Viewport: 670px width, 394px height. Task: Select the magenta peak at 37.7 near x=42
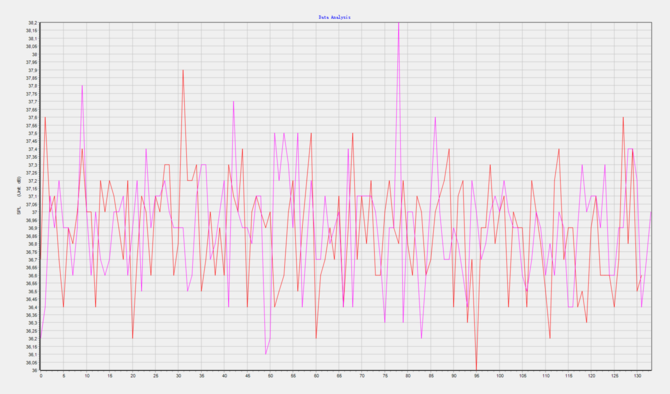233,102
